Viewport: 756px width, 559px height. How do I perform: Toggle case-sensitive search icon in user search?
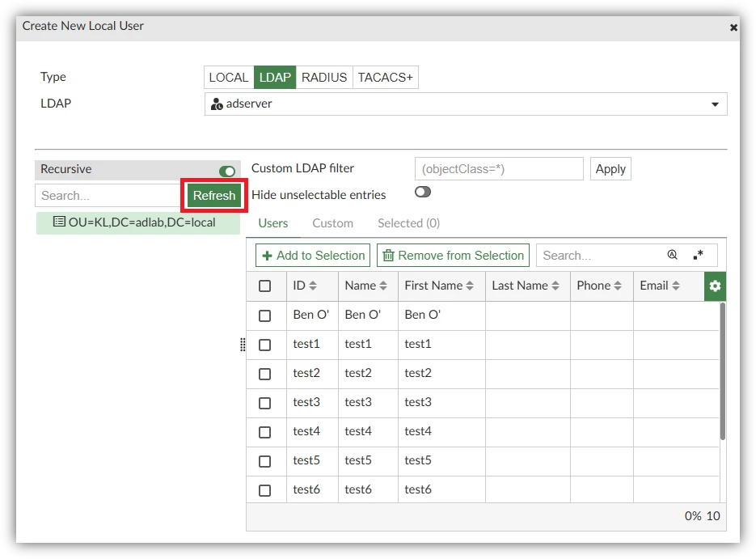(x=672, y=255)
